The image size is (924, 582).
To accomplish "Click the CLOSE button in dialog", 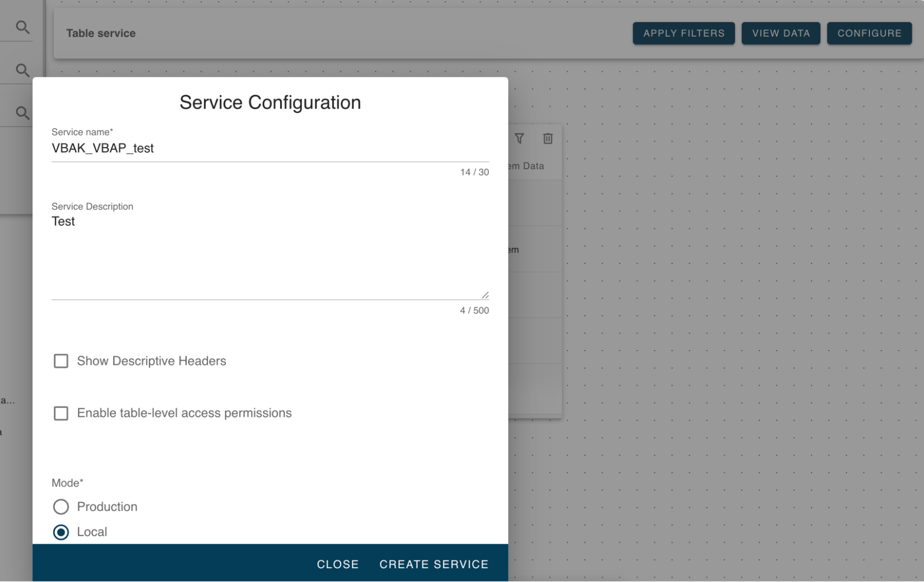I will point(337,564).
